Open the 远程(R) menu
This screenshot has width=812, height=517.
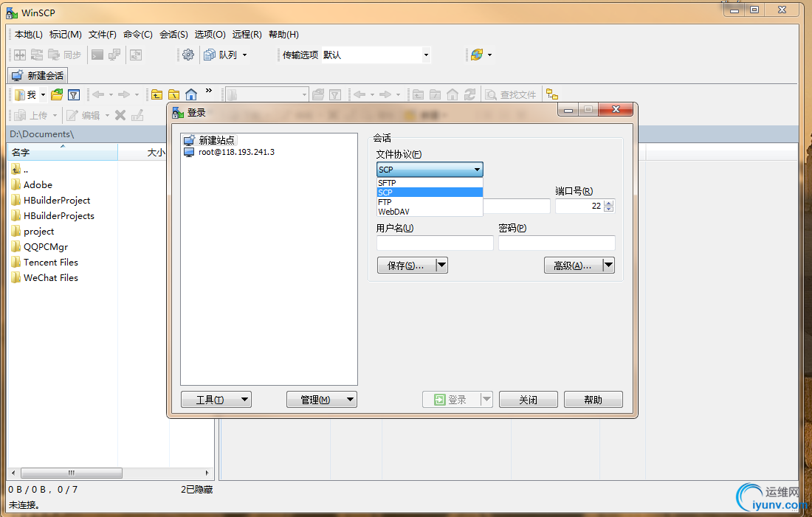click(247, 34)
